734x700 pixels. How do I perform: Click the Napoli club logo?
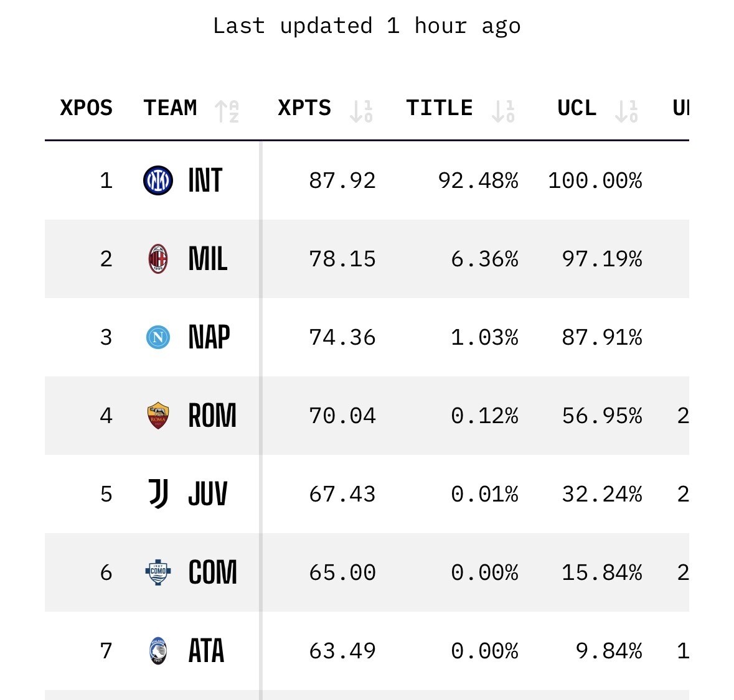pyautogui.click(x=158, y=337)
